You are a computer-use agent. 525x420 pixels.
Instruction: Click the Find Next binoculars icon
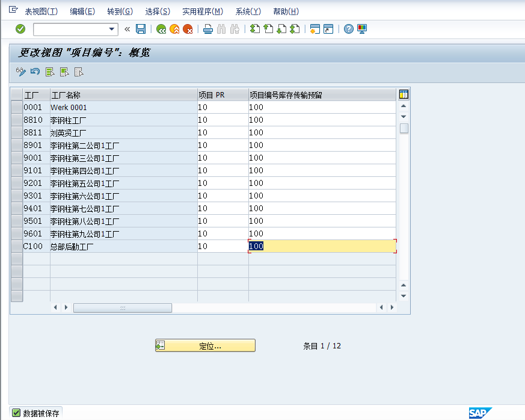235,29
